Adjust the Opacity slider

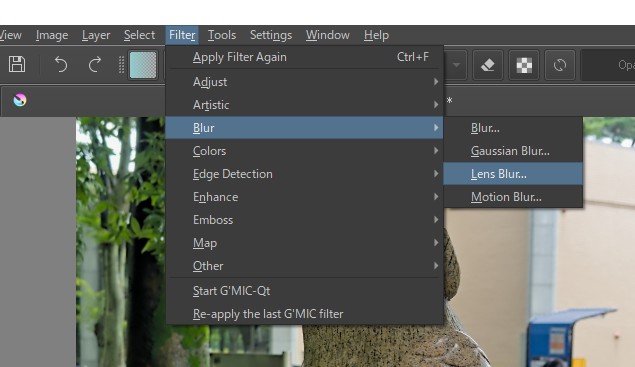(608, 65)
